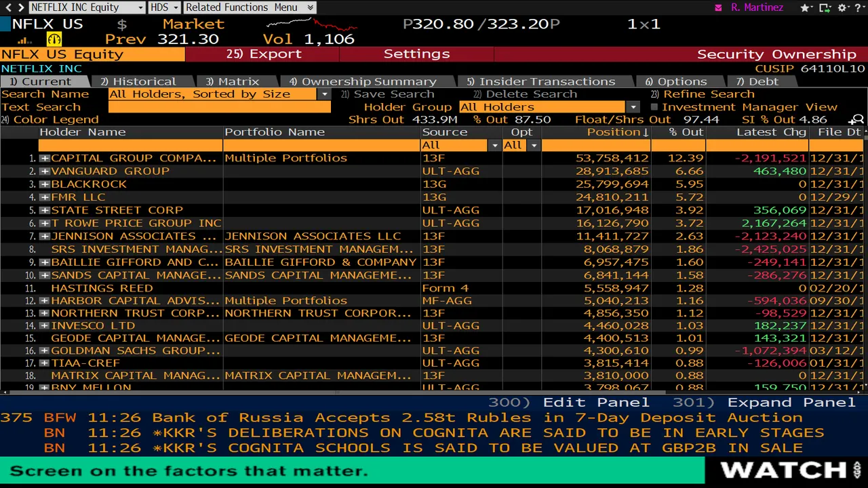This screenshot has width=868, height=488.
Task: Open the help question mark menu
Action: tap(860, 8)
